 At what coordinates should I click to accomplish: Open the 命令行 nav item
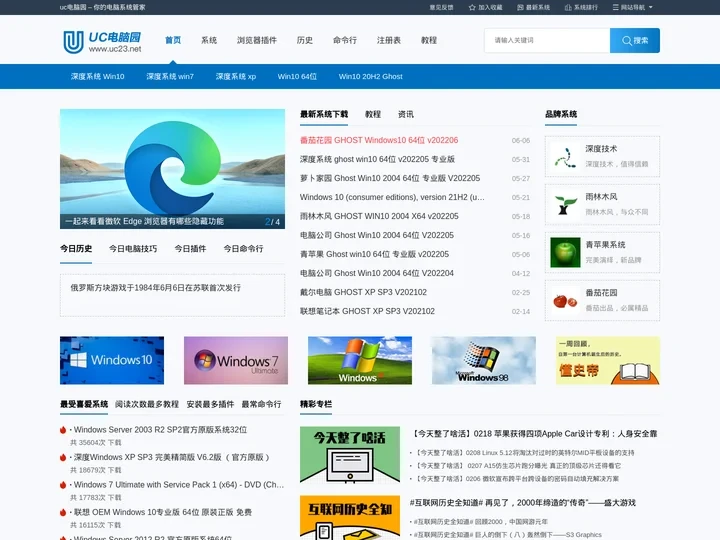[x=345, y=40]
